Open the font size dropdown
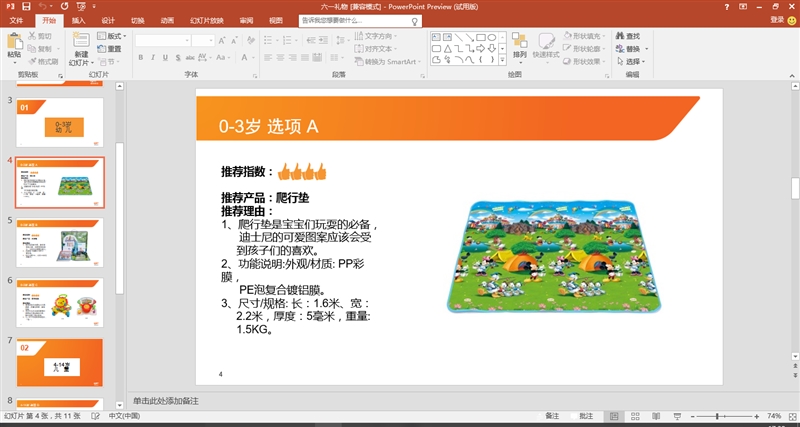This screenshot has height=427, width=800. pyautogui.click(x=211, y=41)
